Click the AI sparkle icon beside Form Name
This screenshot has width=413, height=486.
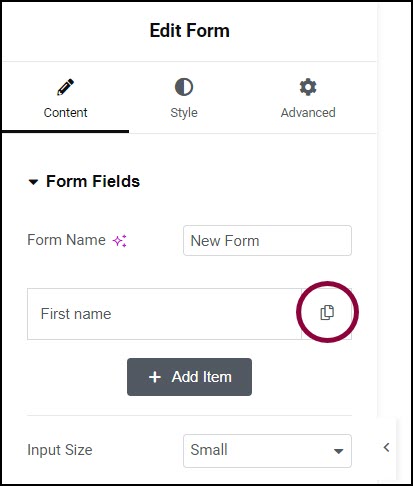(120, 241)
